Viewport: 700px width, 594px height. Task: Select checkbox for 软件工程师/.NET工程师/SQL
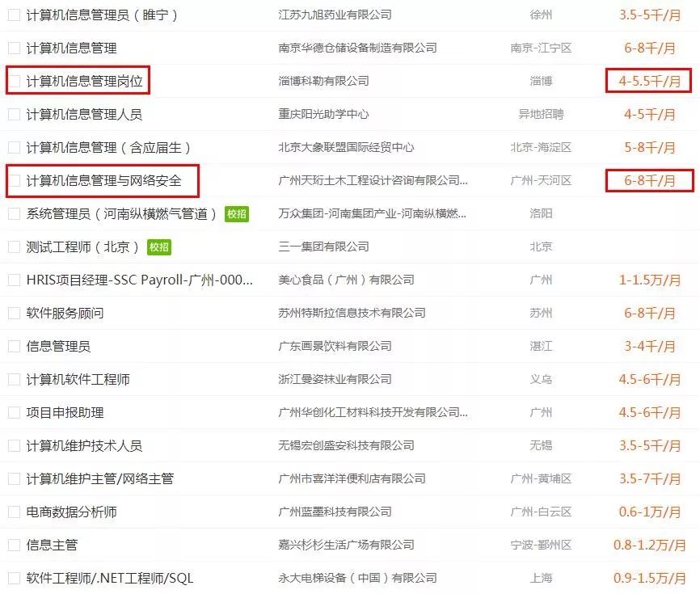[x=15, y=578]
